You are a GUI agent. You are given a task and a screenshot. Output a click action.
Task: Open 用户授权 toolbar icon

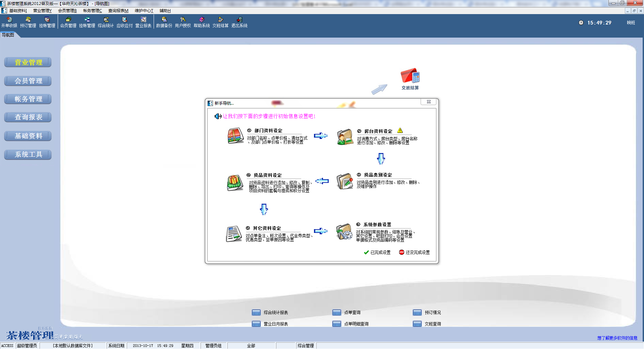click(x=183, y=22)
